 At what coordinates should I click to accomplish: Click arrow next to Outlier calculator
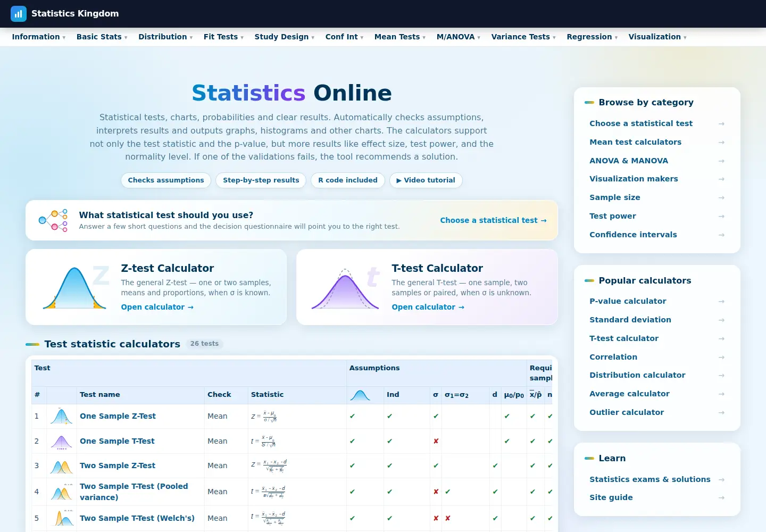click(x=721, y=413)
